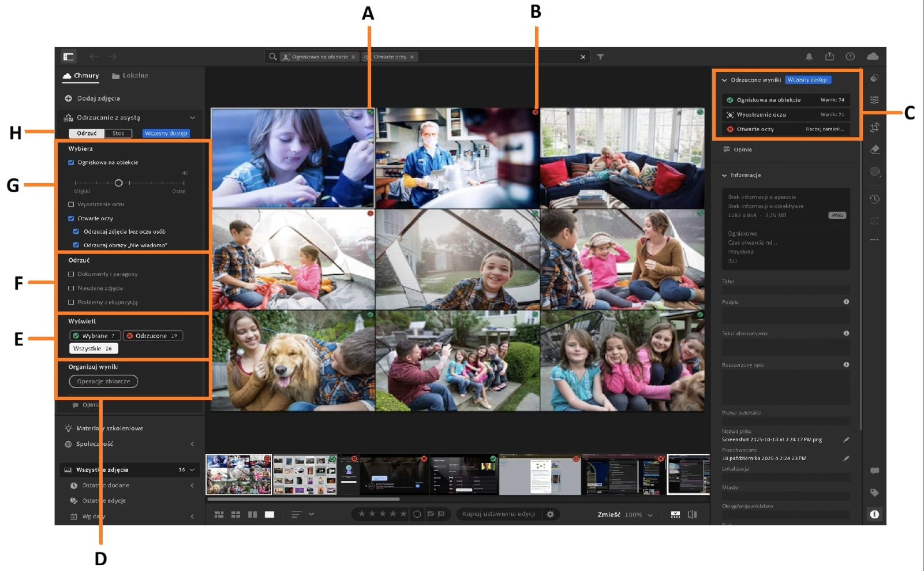This screenshot has height=571, width=924.
Task: Open the Comments panel
Action: click(875, 471)
